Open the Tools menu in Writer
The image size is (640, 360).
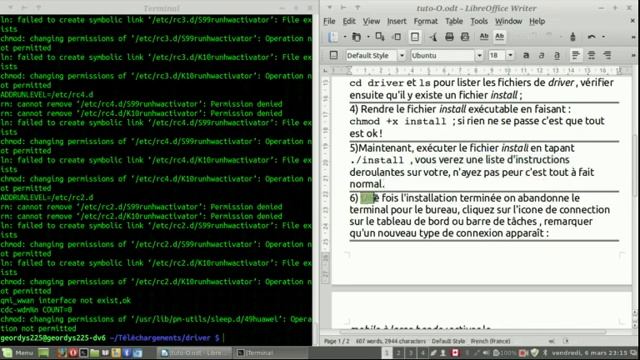[479, 21]
